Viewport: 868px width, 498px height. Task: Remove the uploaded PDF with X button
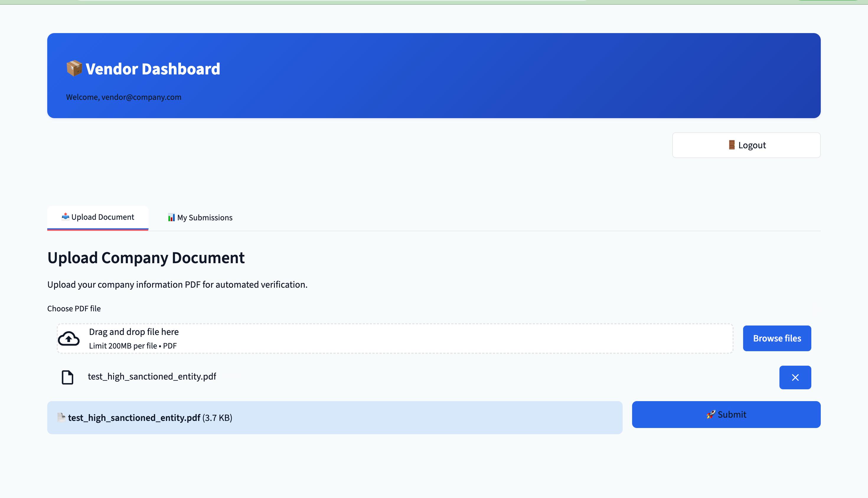(795, 377)
